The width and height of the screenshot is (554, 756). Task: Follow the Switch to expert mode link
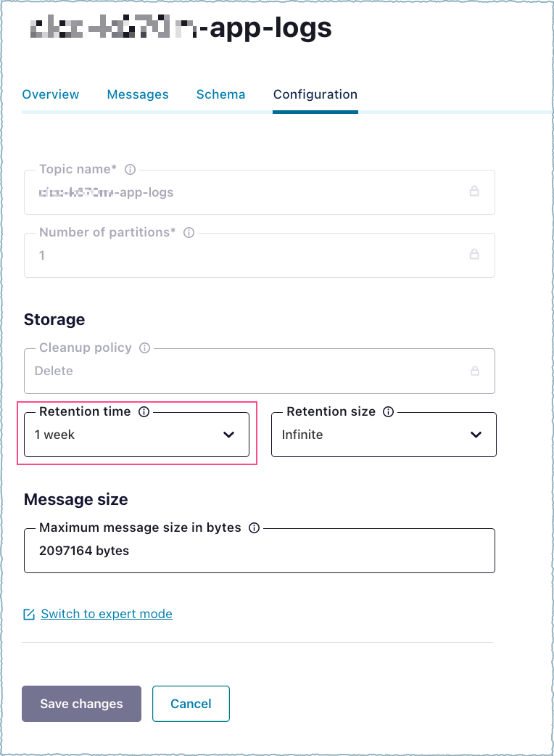click(107, 614)
